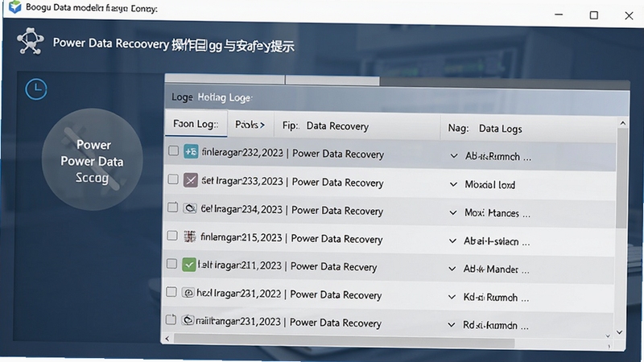Click vertical scrollbar thumb of log list

[x=622, y=179]
